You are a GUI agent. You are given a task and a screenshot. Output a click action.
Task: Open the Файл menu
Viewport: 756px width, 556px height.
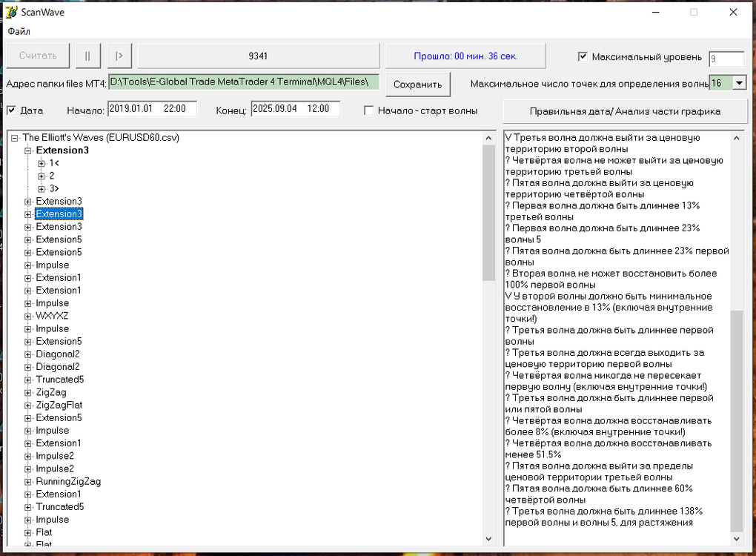(19, 31)
